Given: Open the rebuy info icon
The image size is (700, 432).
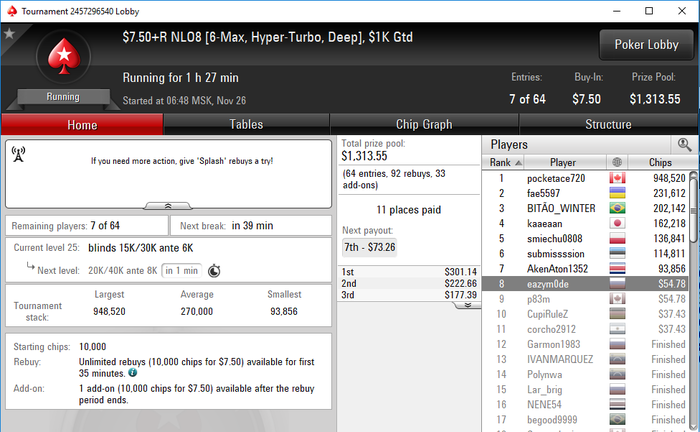Looking at the screenshot, I should tap(133, 372).
